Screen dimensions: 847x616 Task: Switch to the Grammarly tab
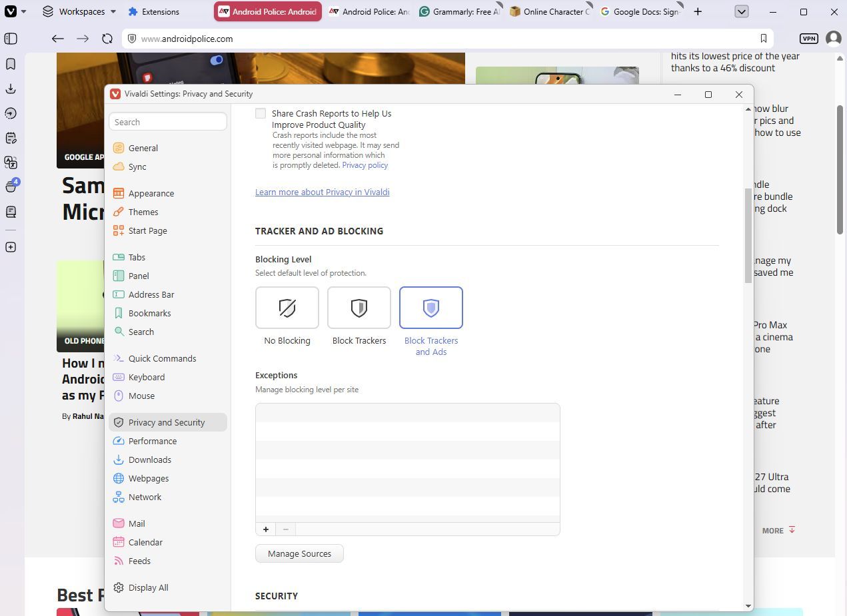click(458, 11)
